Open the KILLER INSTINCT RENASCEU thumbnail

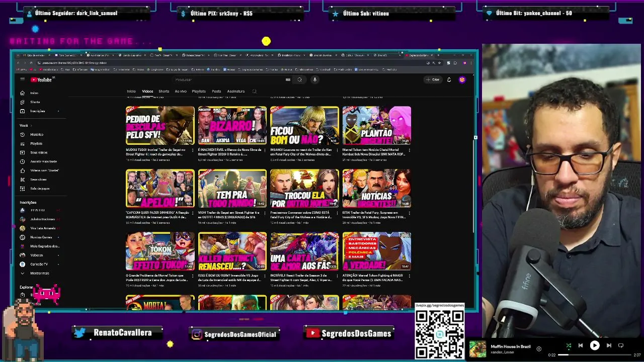(x=232, y=251)
